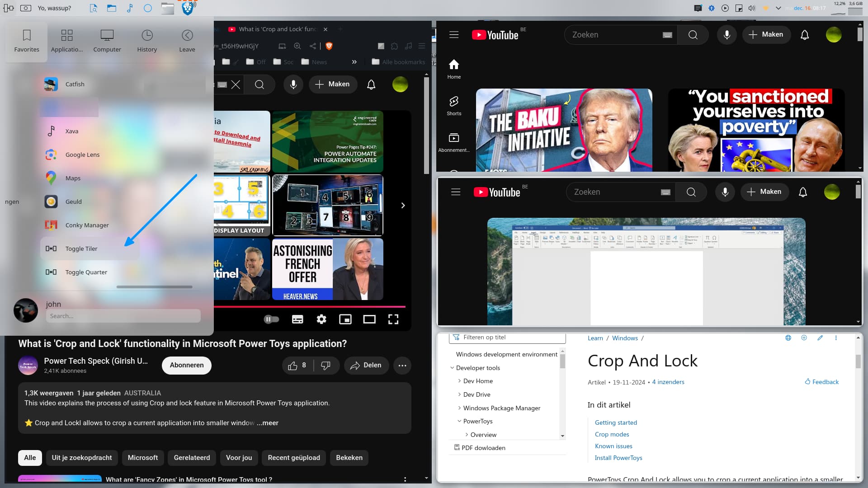This screenshot has height=488, width=868.
Task: Open hamburger guide in top-right YouTube
Action: [454, 35]
